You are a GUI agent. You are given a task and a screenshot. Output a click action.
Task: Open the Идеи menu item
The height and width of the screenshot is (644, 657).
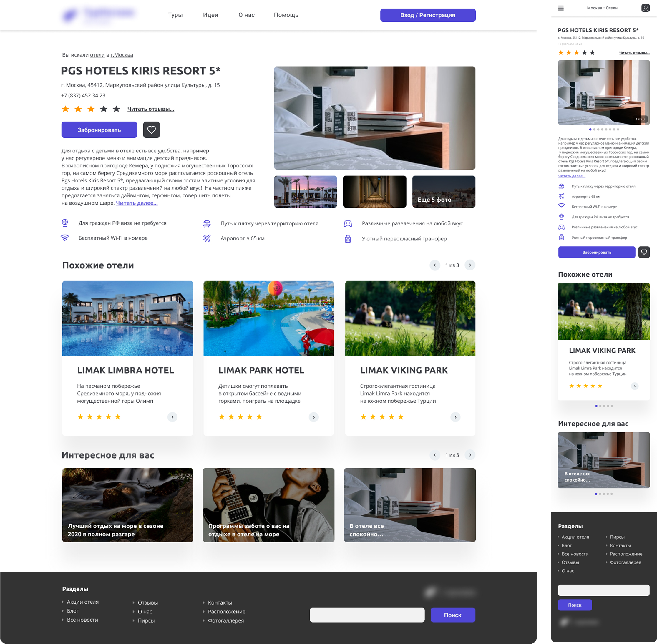[210, 15]
